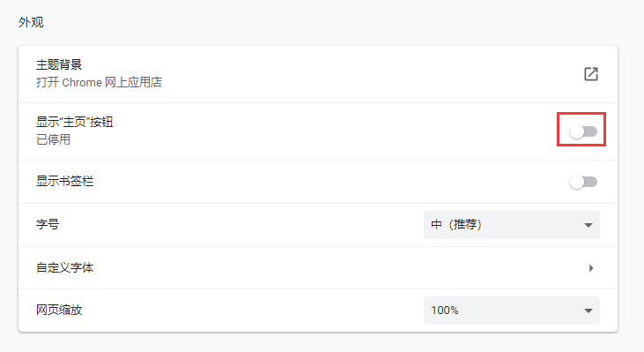Click the 打开 Chrome 网上应用店 text

(99, 82)
